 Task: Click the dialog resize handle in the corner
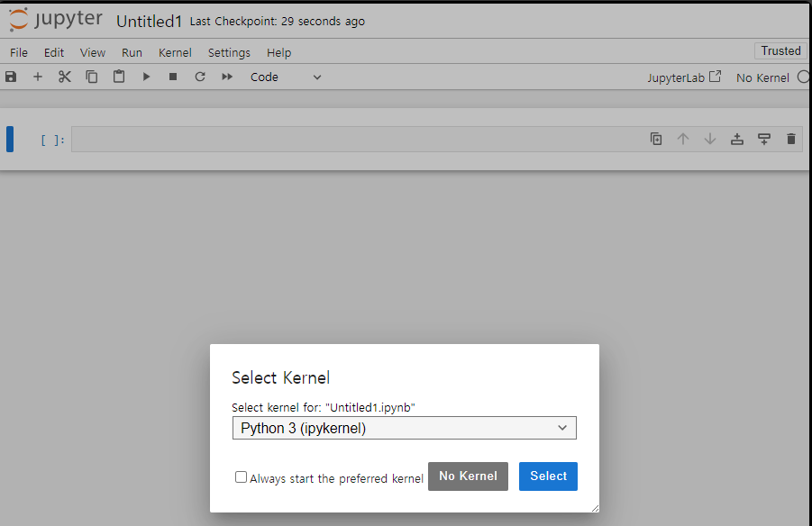click(x=595, y=508)
